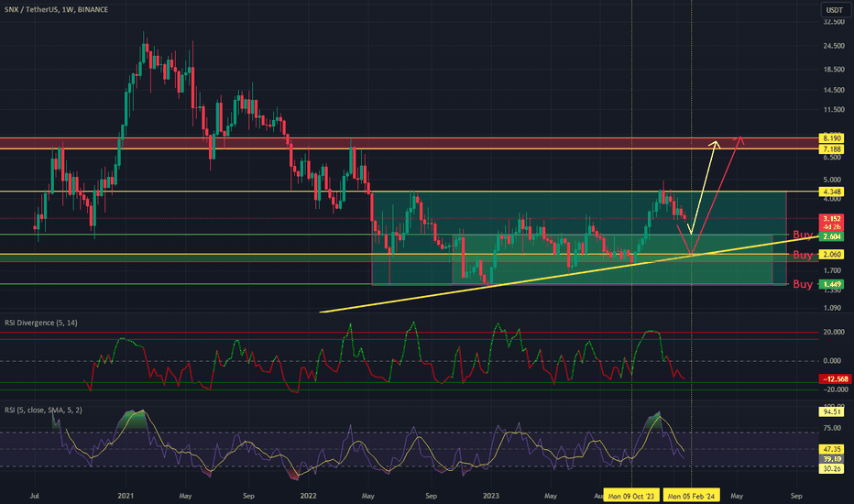
Task: Select the yellow 2.060 price label
Action: point(832,255)
